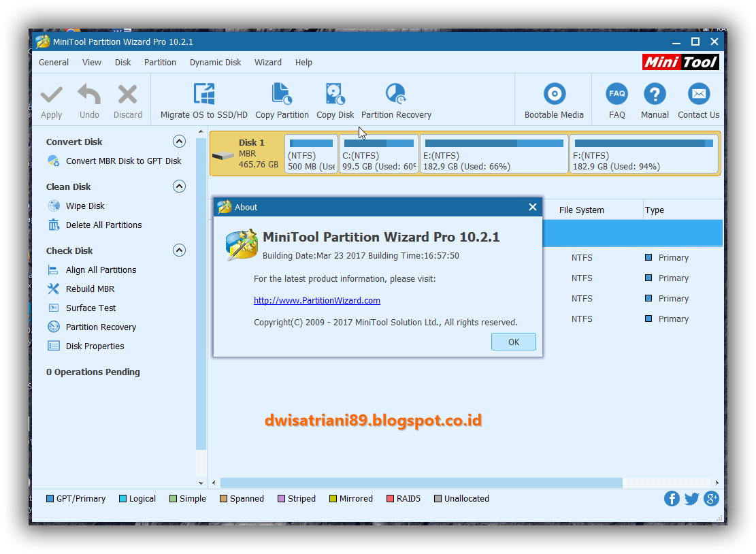Open the Copy Partition wizard

(x=282, y=101)
